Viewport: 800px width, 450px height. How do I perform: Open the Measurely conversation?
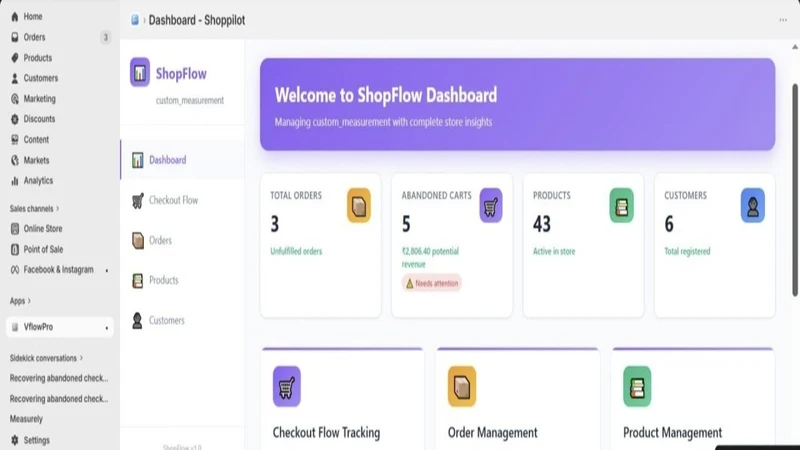(x=26, y=419)
